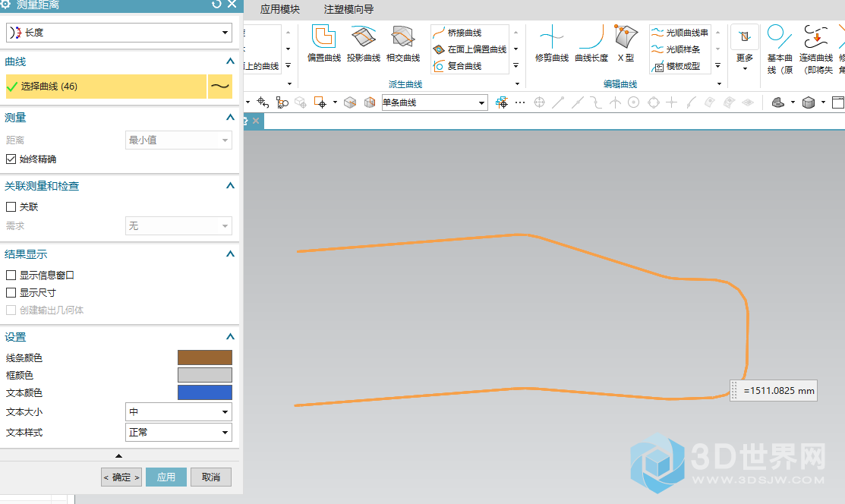
Task: Select the 曲线长度 curve length tool
Action: tap(591, 43)
